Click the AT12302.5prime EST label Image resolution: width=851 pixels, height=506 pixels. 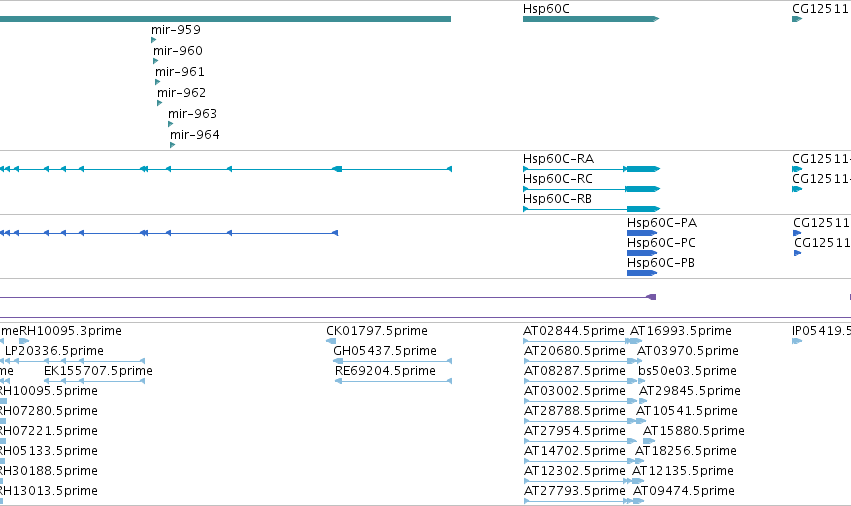pyautogui.click(x=575, y=471)
